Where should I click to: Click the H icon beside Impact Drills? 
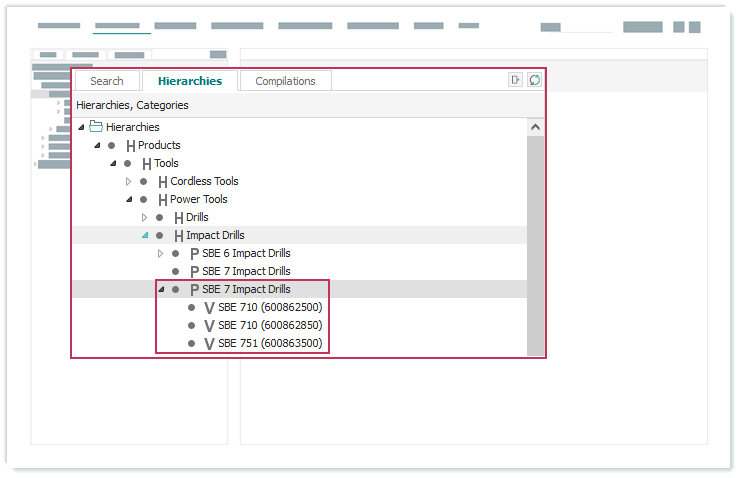click(x=179, y=235)
